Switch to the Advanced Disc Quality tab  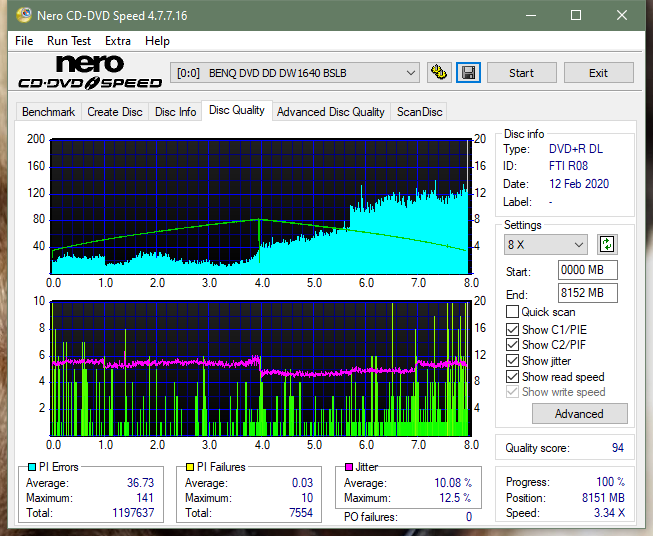click(331, 112)
